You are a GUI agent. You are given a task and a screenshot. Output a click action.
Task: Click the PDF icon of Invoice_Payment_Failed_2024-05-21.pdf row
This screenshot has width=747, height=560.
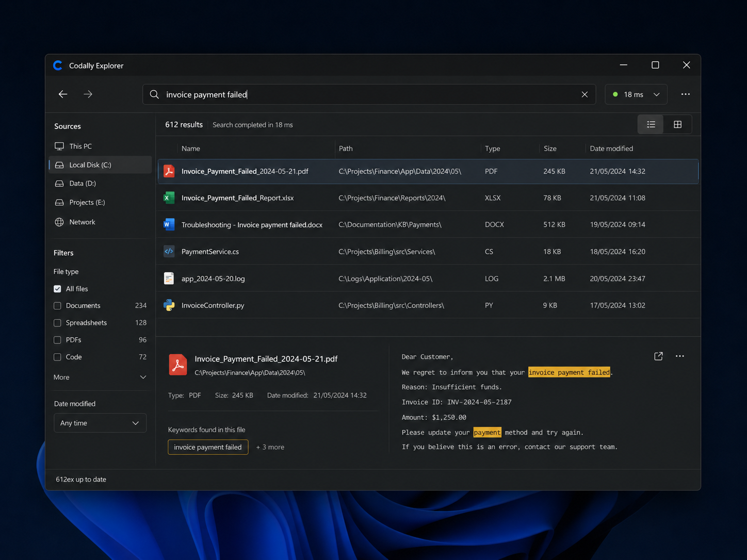[x=169, y=171]
